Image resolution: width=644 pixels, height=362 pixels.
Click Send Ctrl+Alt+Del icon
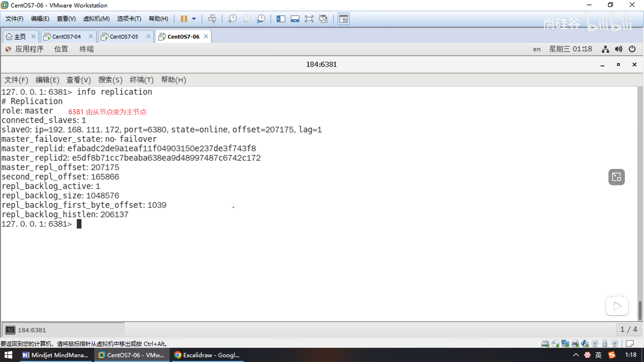click(x=212, y=19)
